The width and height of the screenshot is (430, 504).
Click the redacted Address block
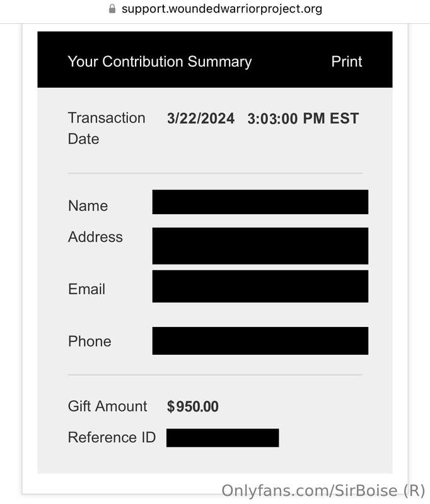tap(260, 246)
